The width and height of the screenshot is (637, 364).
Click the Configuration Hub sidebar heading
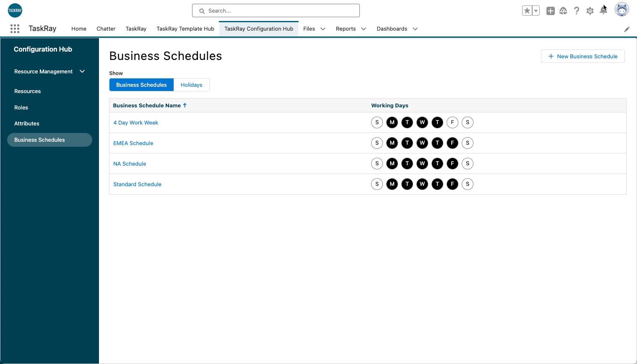43,49
